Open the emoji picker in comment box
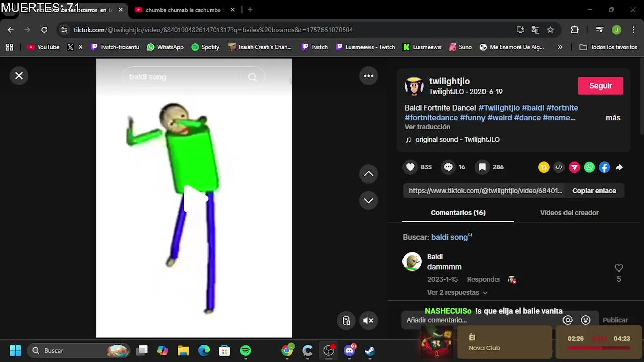This screenshot has width=644, height=362. (x=586, y=320)
